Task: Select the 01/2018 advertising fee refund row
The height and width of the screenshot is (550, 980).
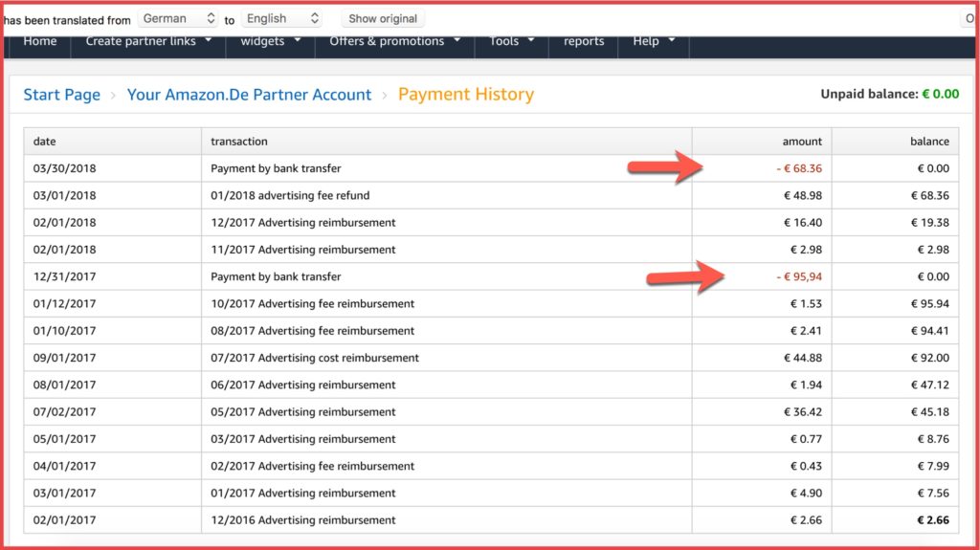Action: coord(491,195)
